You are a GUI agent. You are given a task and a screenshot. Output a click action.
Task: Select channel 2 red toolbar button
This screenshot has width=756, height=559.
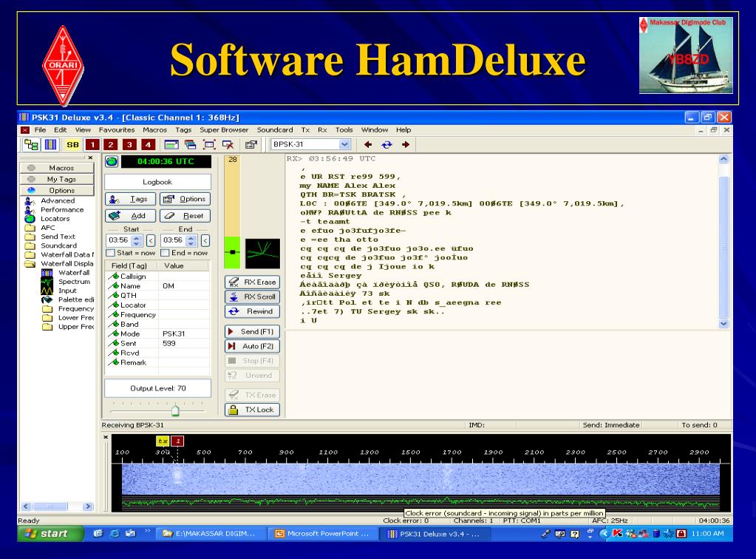[x=111, y=144]
